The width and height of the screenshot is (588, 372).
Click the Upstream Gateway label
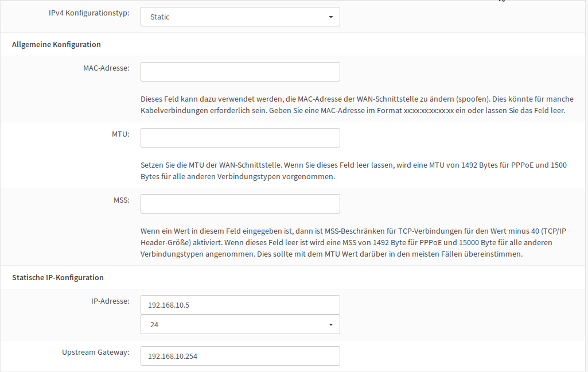click(x=96, y=352)
